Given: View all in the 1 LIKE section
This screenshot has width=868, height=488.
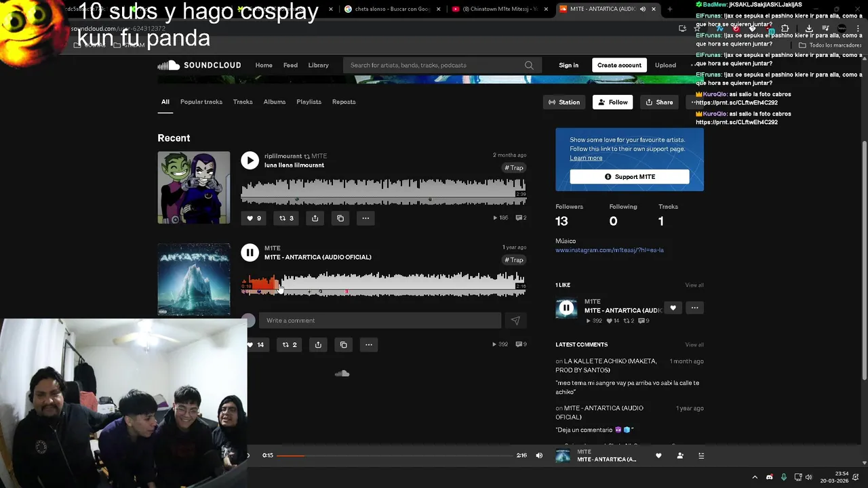Looking at the screenshot, I should click(x=694, y=285).
